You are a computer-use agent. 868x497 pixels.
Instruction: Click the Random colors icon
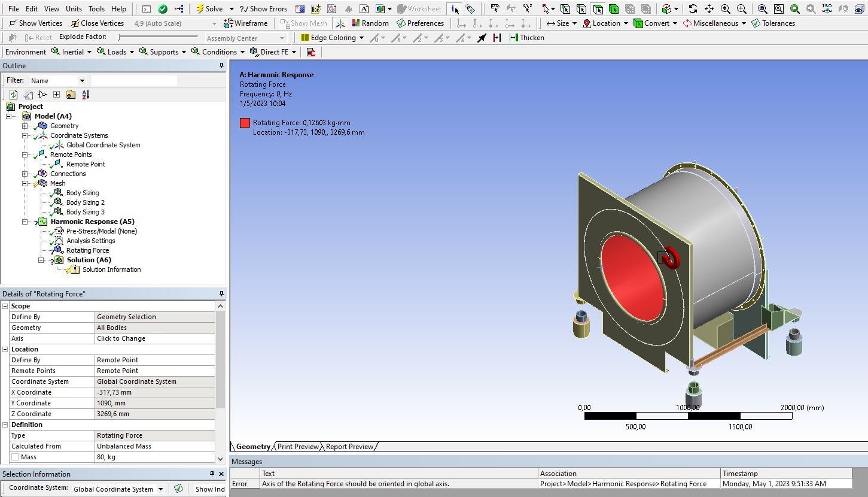356,23
